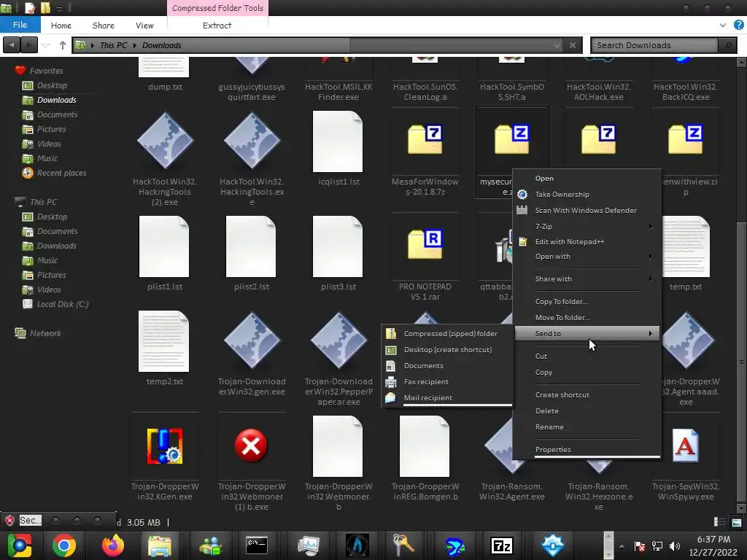Open the Extract ribbon tab
747x560 pixels.
click(217, 26)
